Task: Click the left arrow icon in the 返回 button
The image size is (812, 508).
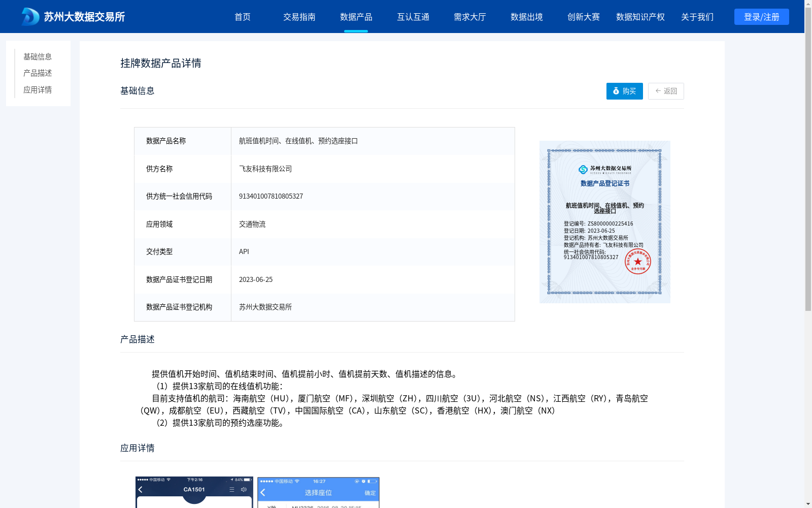Action: pos(657,91)
